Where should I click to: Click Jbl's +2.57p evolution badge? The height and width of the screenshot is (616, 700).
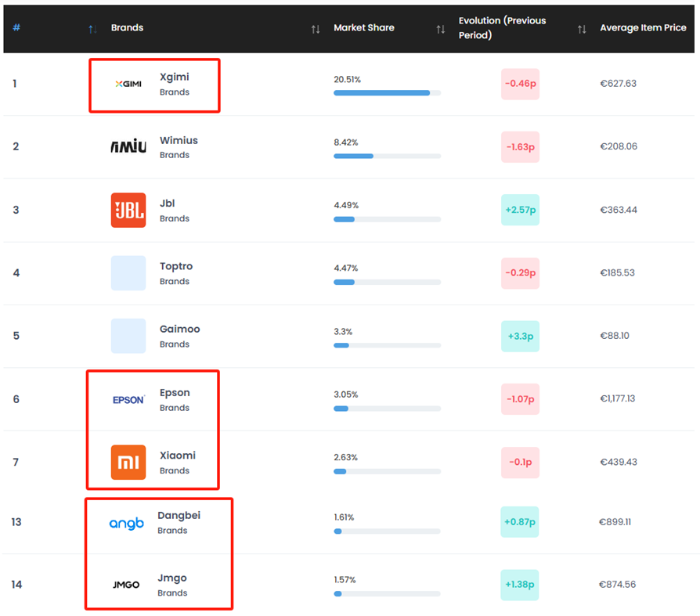[x=520, y=210]
